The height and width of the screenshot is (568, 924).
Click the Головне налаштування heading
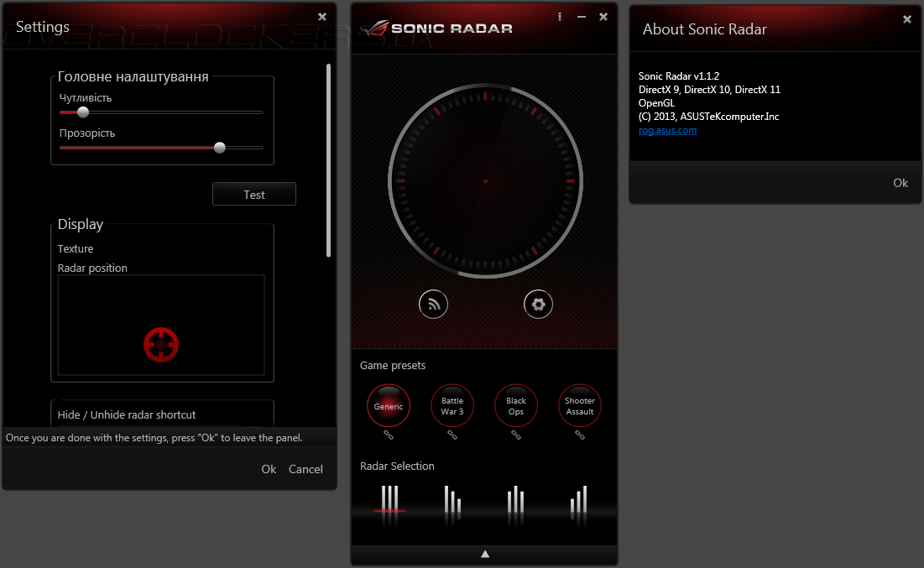pyautogui.click(x=133, y=76)
